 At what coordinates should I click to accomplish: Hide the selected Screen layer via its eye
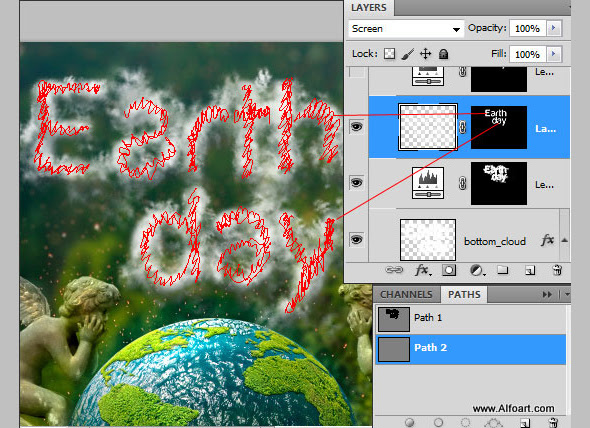click(356, 127)
